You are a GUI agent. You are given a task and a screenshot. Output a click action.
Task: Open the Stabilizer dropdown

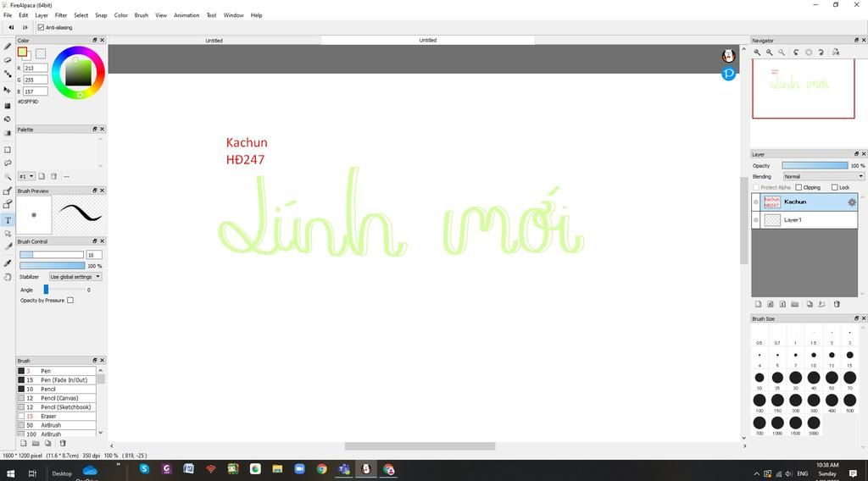pos(75,276)
